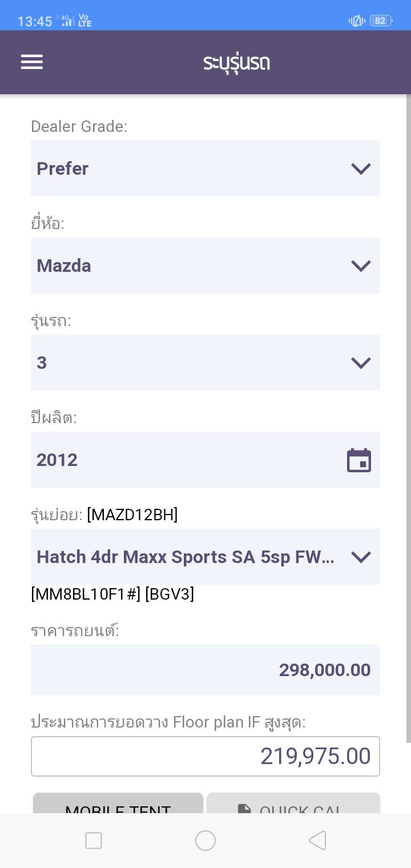This screenshot has height=868, width=411.
Task: Tap the vibrate mode status icon
Action: point(357,21)
